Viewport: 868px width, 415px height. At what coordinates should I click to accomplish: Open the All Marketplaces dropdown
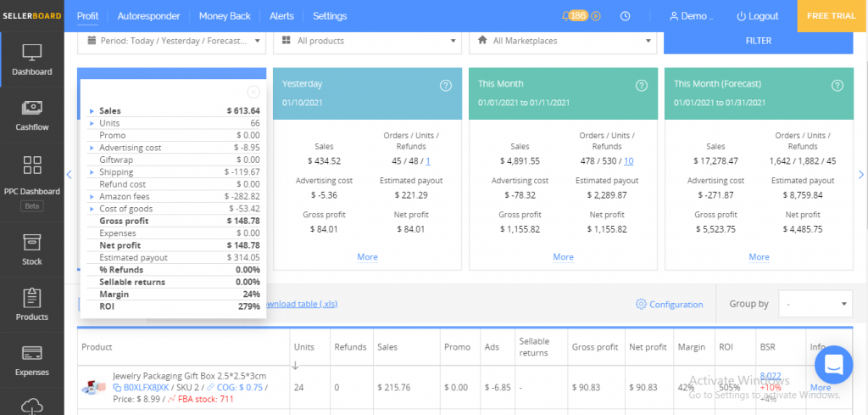(x=563, y=41)
